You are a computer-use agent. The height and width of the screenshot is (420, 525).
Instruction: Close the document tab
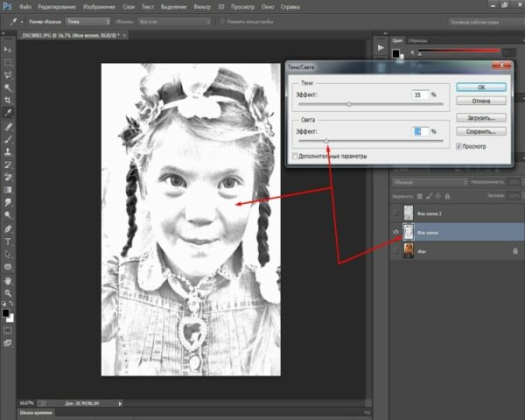pyautogui.click(x=124, y=35)
